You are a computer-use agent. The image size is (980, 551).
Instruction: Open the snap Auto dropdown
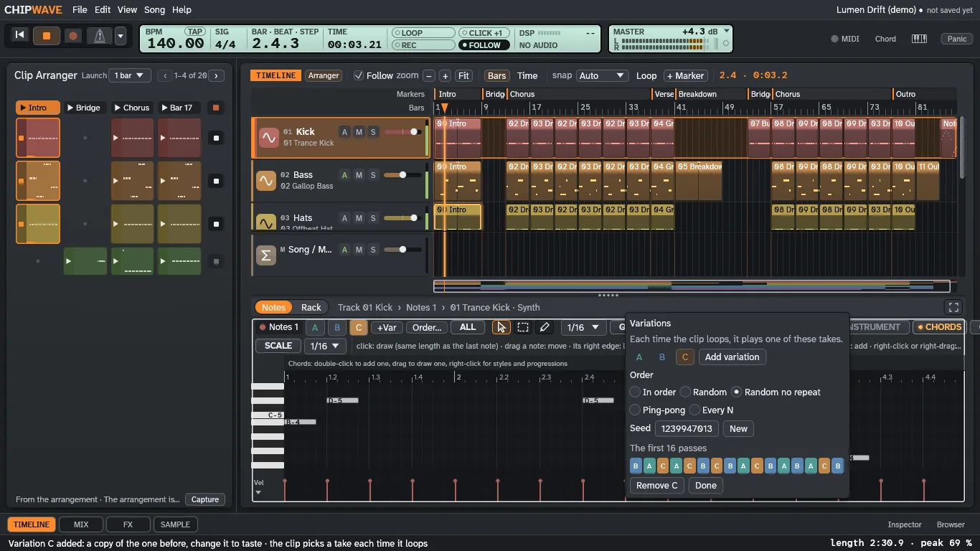click(x=601, y=75)
